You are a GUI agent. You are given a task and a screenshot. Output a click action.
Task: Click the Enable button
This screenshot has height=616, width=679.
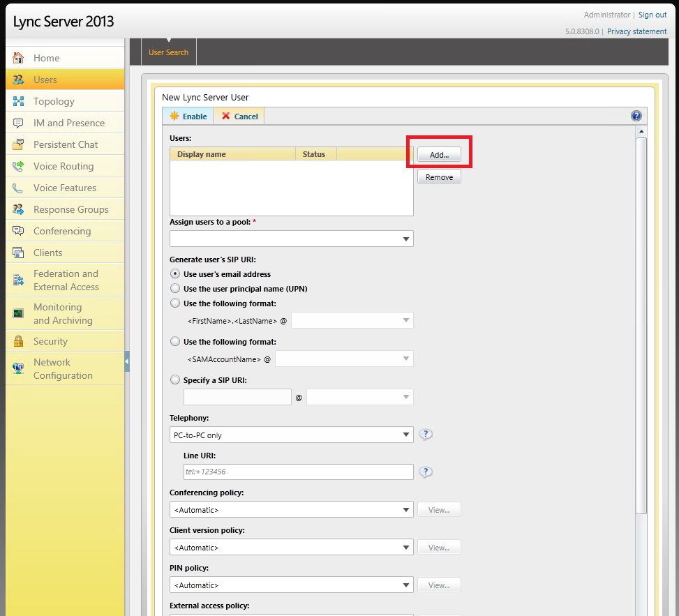[188, 116]
